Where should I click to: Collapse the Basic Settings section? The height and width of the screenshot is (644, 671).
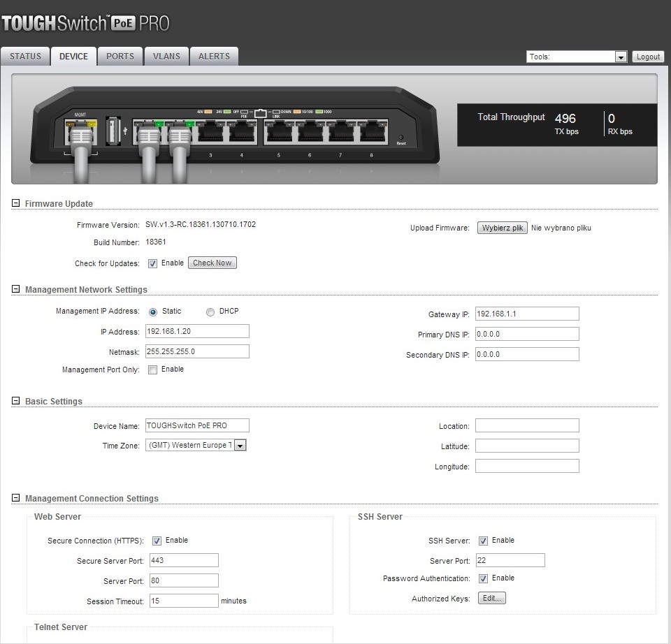click(x=15, y=401)
